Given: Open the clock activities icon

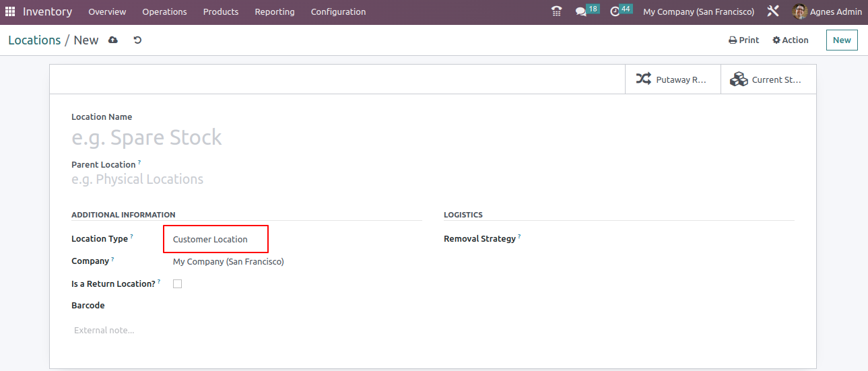Looking at the screenshot, I should click(615, 11).
